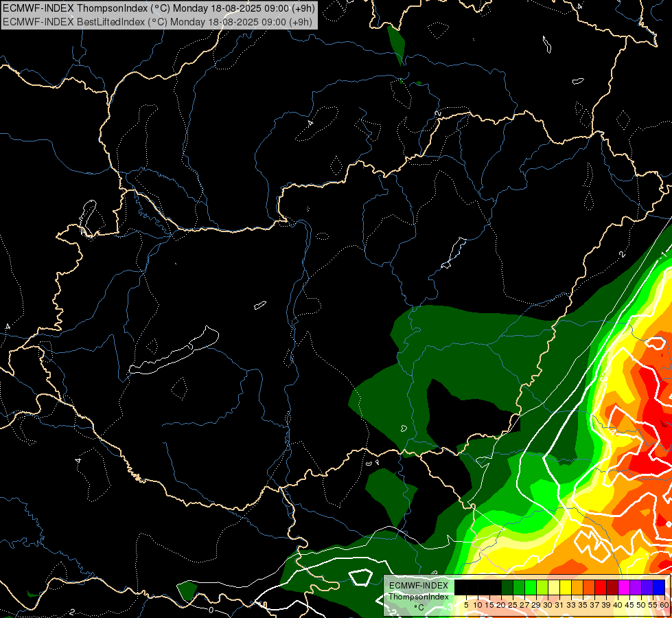
Task: Click legend tick label 30
Action: [x=548, y=605]
